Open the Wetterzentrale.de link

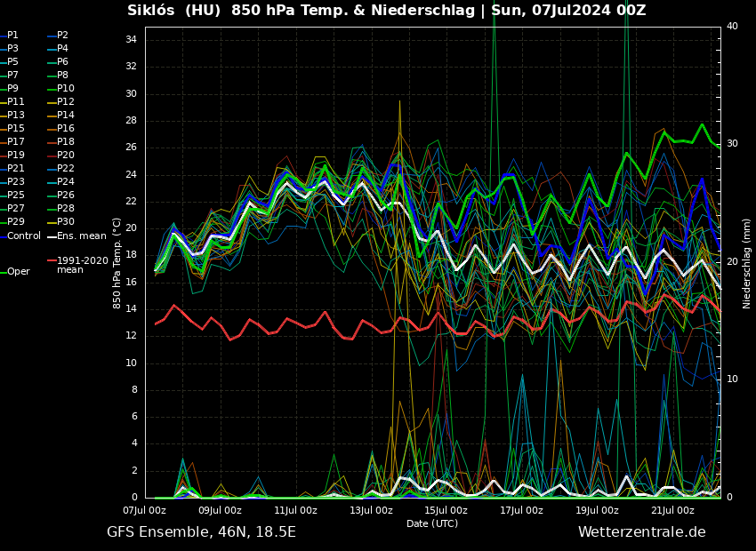coord(641,532)
